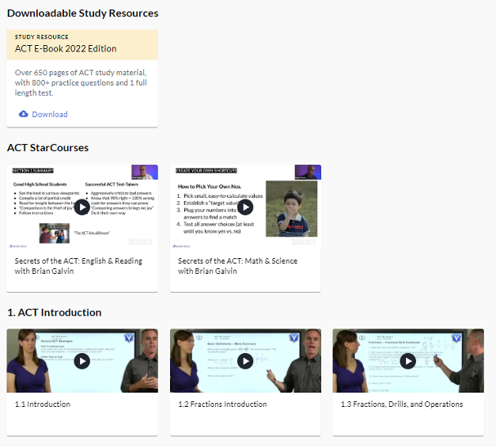Click the 'Downloadable Study Resources' heading
Viewport: 496px width, 448px height.
pyautogui.click(x=82, y=13)
